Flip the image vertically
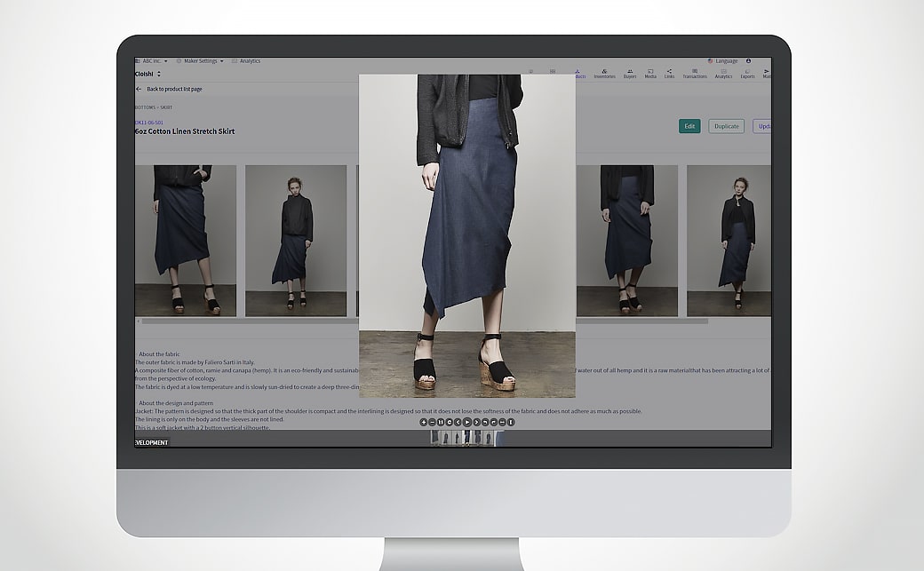Image resolution: width=924 pixels, height=571 pixels. coord(511,422)
